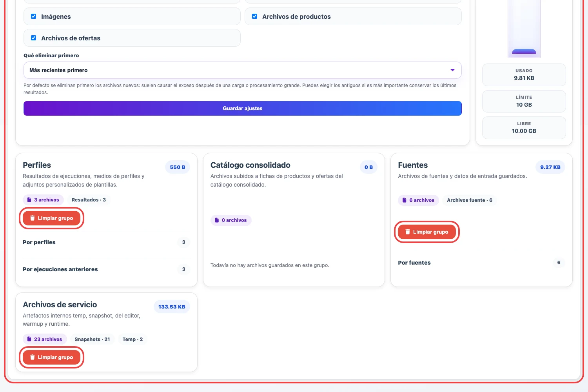Click the file icon in 23 archivos

coord(29,339)
